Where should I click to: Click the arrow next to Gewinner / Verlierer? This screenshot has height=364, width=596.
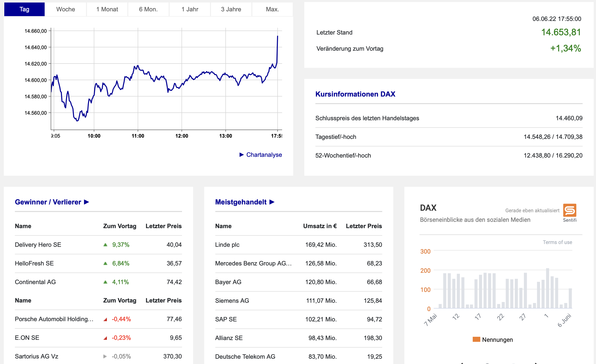pos(86,202)
